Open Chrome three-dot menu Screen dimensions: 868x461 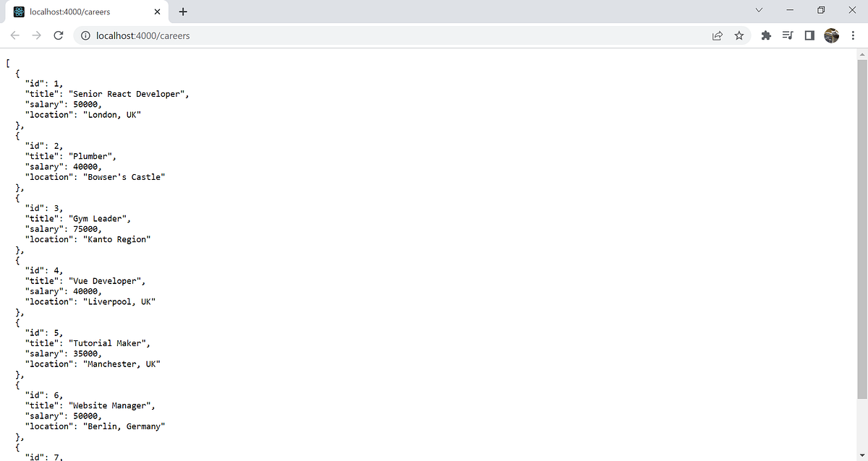click(853, 35)
